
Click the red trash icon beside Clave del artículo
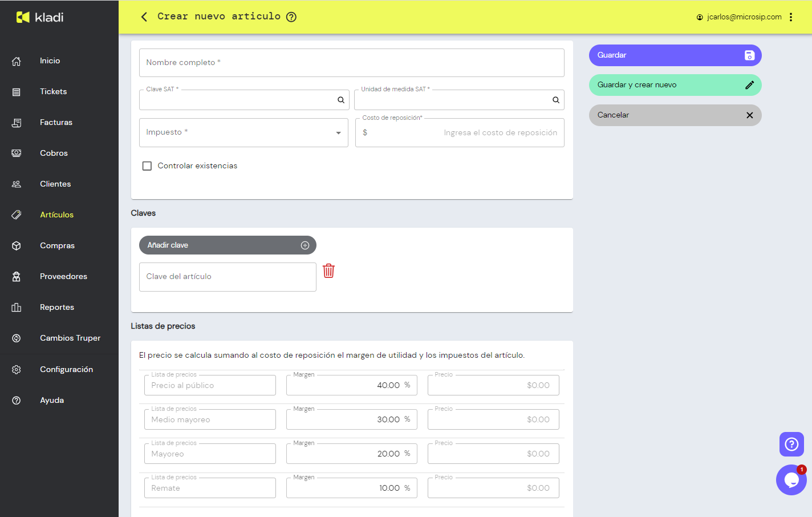click(328, 270)
